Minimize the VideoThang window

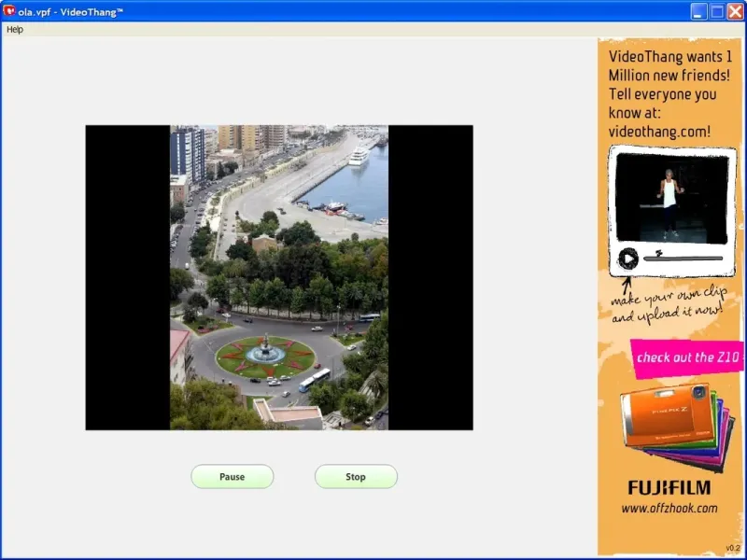[698, 11]
